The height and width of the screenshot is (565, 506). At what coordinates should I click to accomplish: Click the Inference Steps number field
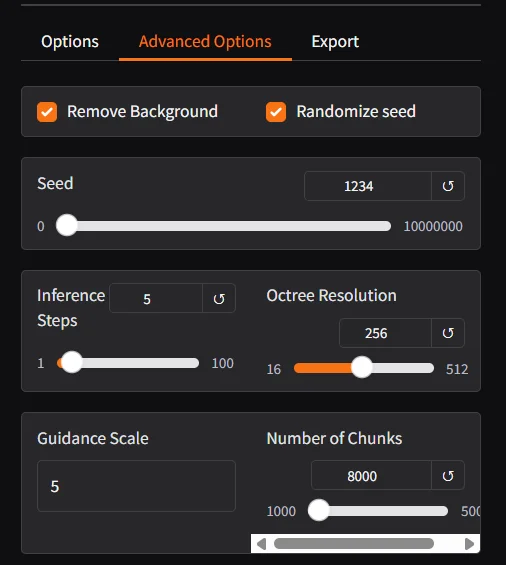[156, 298]
